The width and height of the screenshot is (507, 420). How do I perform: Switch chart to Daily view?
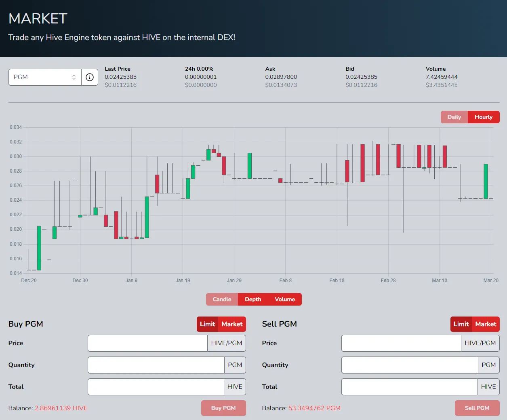[454, 117]
